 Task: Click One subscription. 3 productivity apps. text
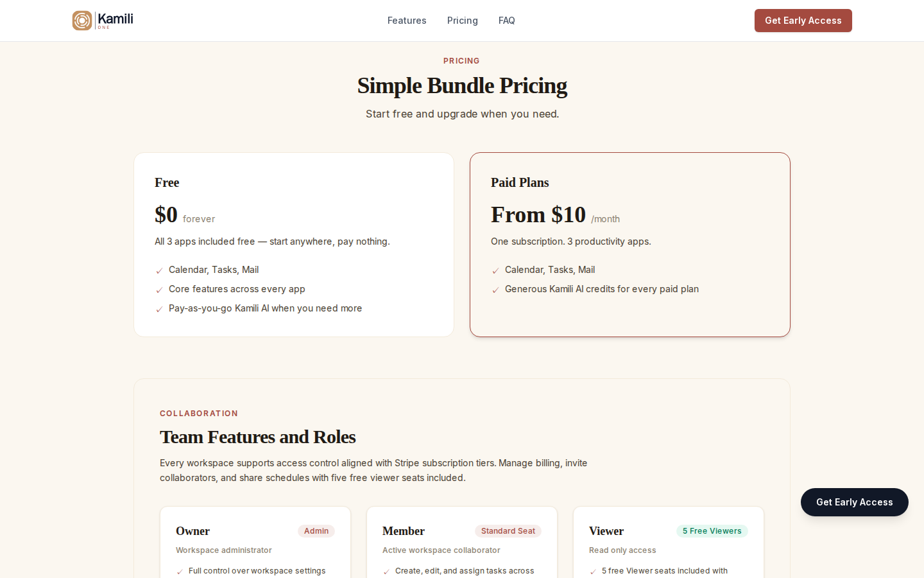(x=571, y=241)
